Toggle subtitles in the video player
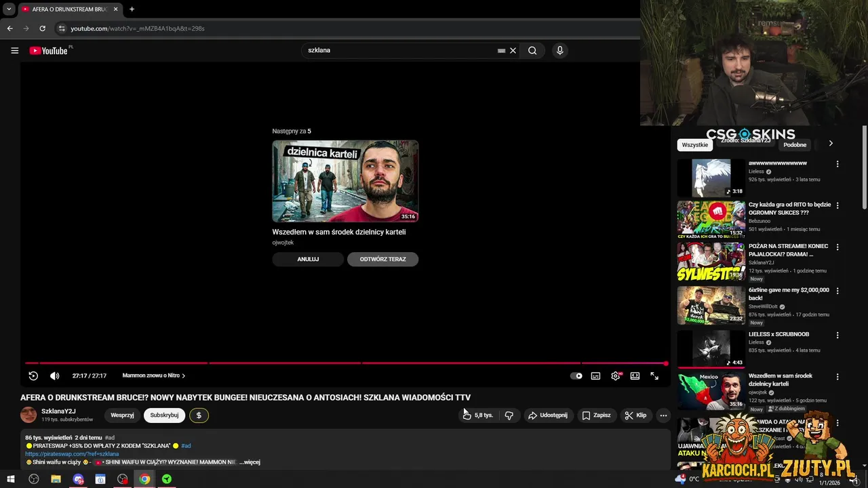 coord(595,375)
